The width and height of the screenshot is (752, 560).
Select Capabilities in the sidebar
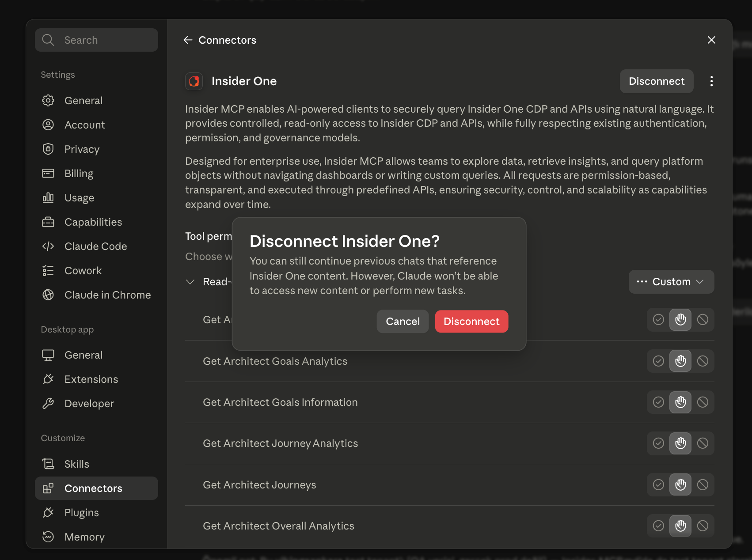(x=96, y=222)
